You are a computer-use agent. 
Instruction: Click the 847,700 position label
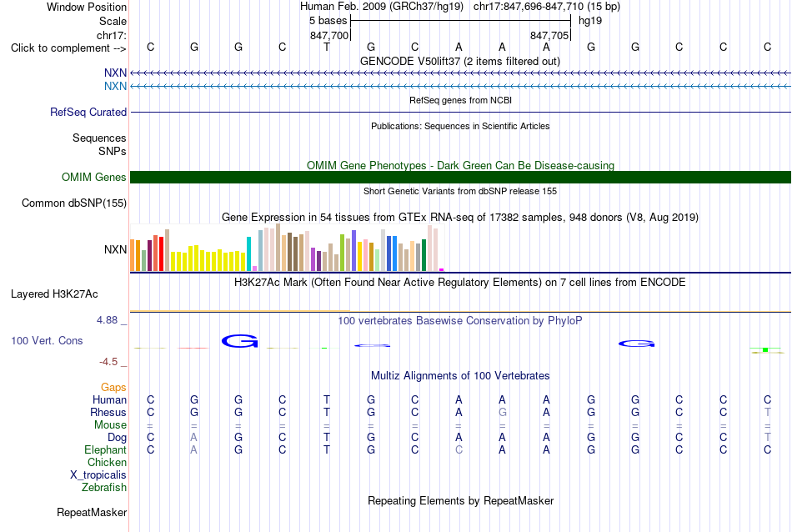[x=329, y=35]
